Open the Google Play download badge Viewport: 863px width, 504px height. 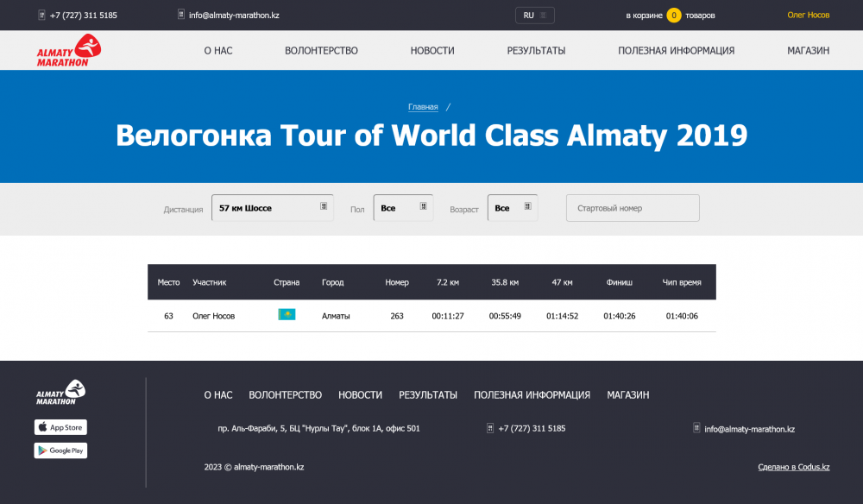pos(60,450)
